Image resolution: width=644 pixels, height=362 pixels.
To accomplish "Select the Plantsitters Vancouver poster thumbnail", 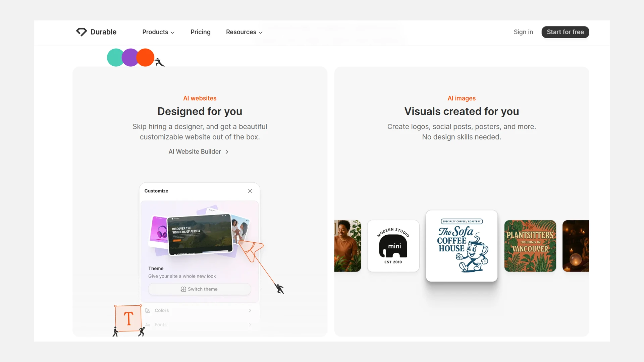I will click(530, 246).
